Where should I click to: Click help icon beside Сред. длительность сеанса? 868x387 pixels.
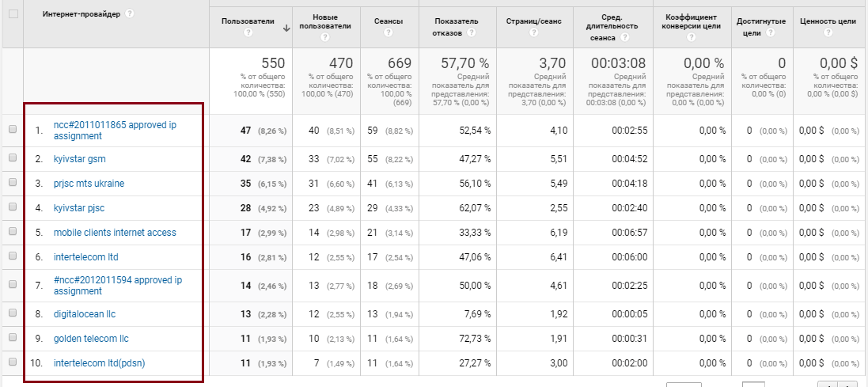coord(624,37)
